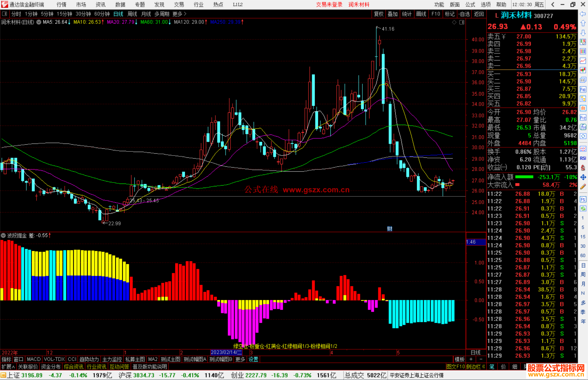Click the RSI indicator sidebar icon
Viewport: 588px width, 380px height.
(x=583, y=158)
